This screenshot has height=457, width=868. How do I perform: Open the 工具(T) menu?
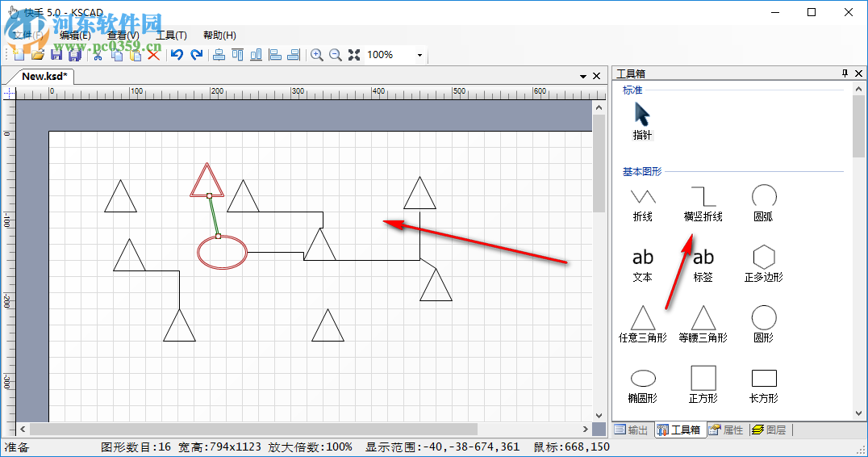172,36
